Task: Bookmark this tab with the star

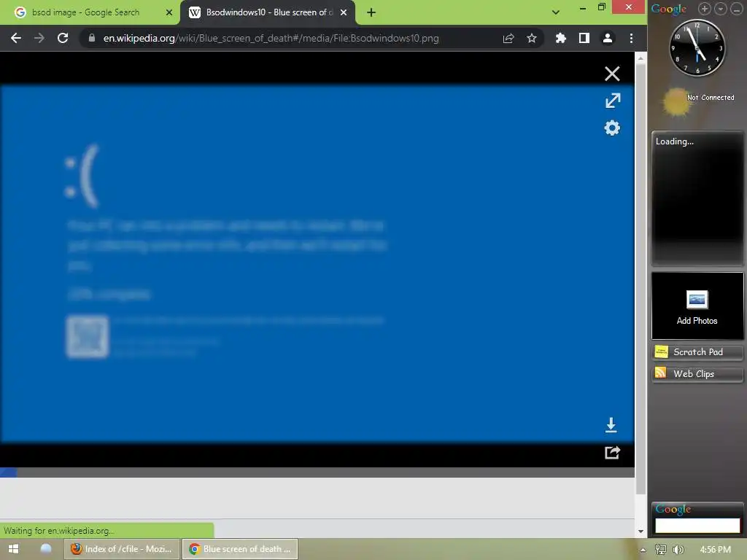Action: pyautogui.click(x=532, y=38)
